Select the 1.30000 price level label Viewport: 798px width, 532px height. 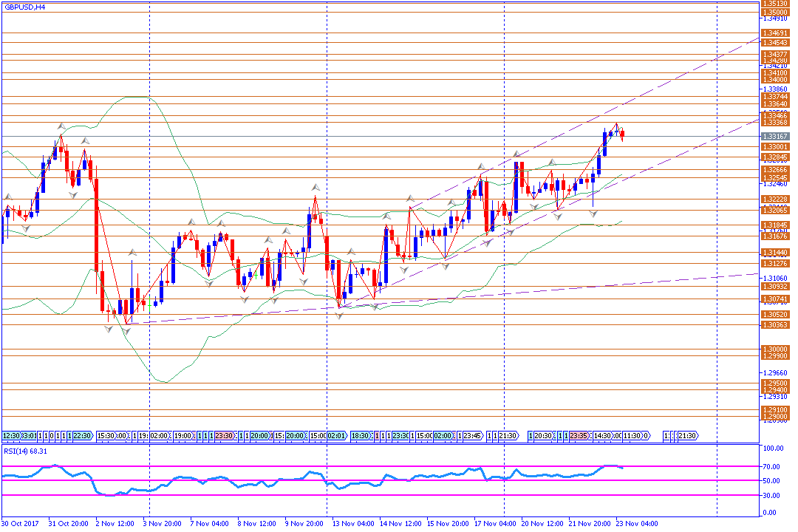click(x=774, y=349)
